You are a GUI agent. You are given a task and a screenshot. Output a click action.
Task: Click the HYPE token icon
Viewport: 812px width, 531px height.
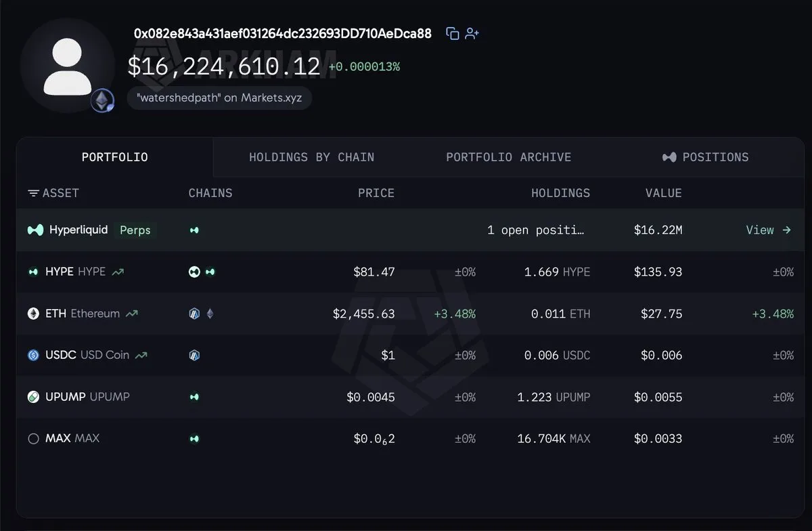(33, 272)
